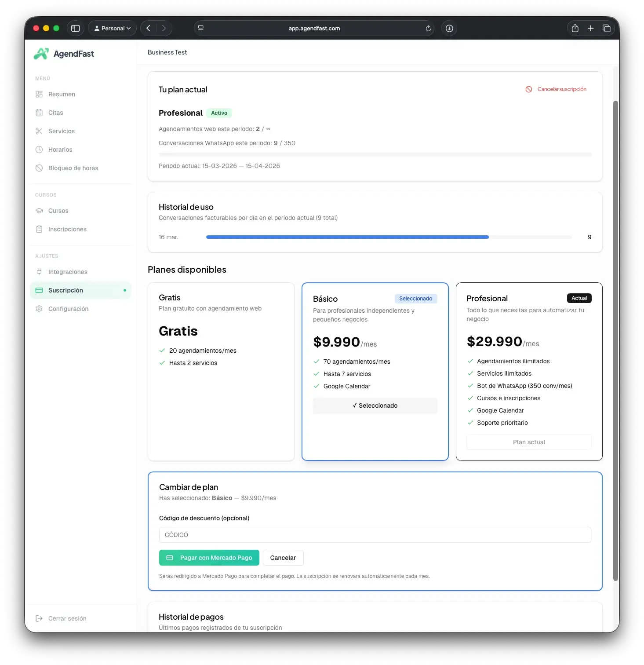Screen dimensions: 644x665
Task: Click the Bloqueo de horas ban icon
Action: [39, 168]
